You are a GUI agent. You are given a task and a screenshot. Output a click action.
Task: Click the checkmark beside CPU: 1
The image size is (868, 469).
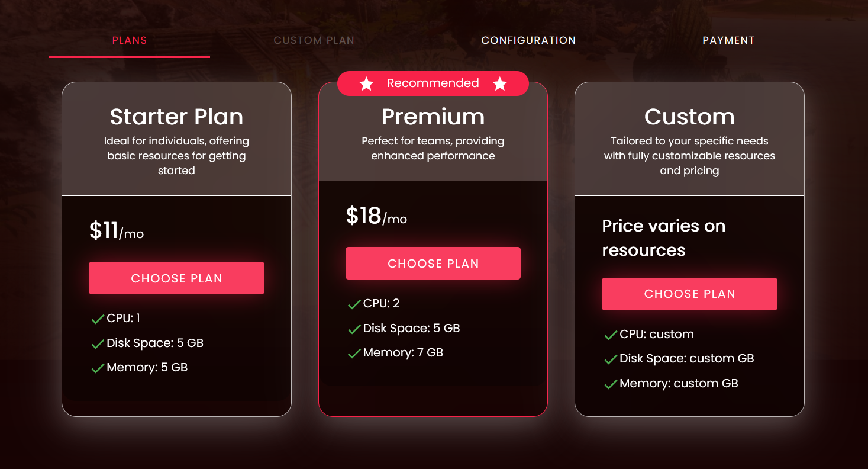pos(96,319)
